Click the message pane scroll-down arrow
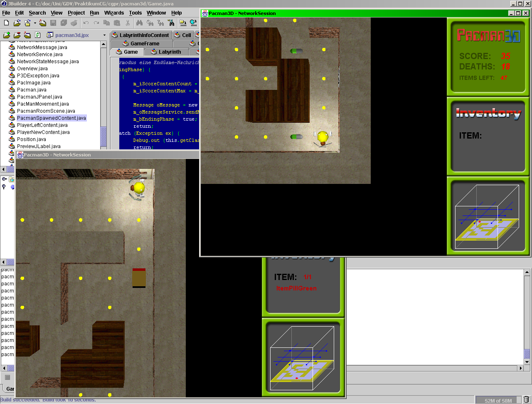This screenshot has height=404, width=532. point(527,362)
